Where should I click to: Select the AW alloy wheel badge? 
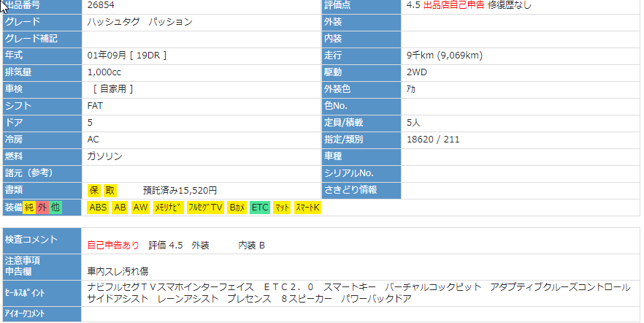[x=141, y=208]
